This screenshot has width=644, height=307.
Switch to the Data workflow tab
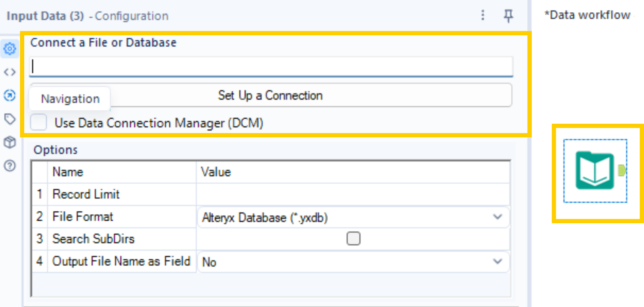coord(587,15)
